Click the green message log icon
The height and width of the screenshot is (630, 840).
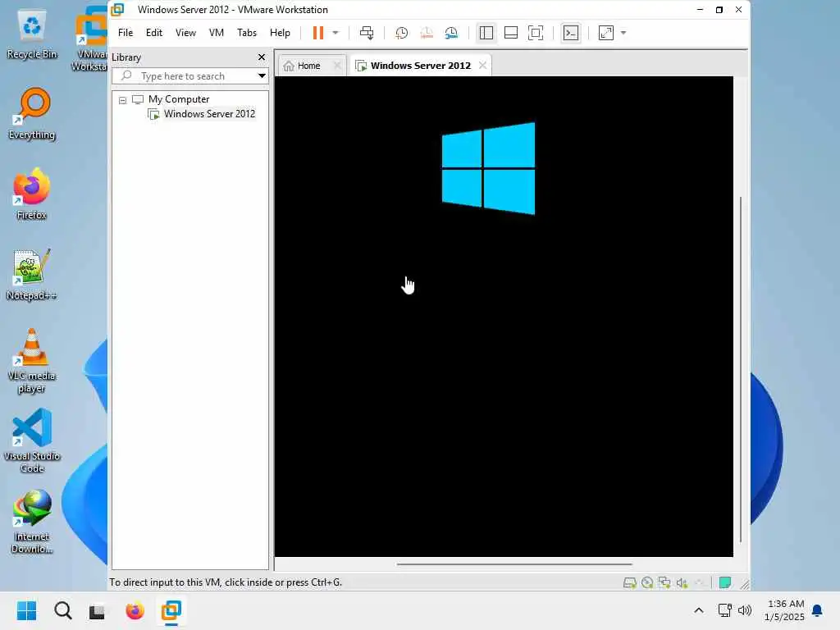coord(725,583)
